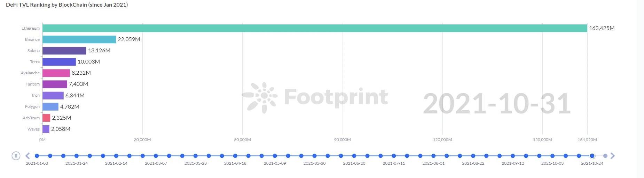Viewport: 644px width, 178px height.
Task: Step forward with the right timeline arrow
Action: point(613,156)
